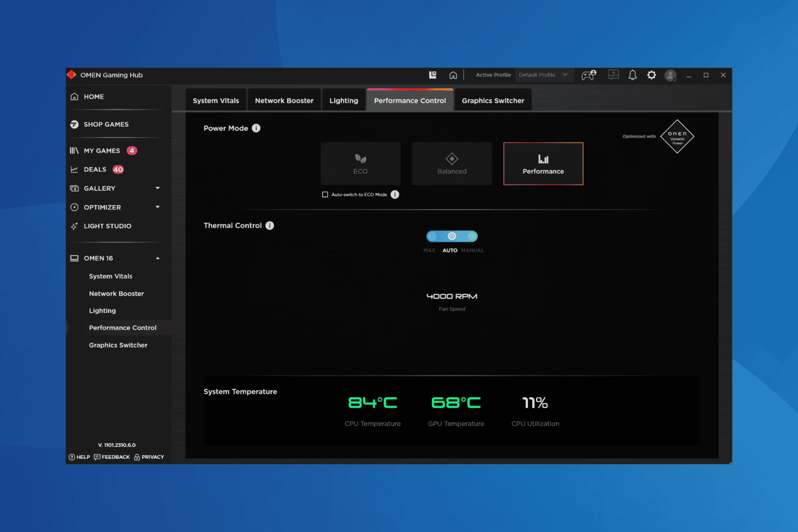
Task: Click the Thermal Control fan mode slider
Action: coord(452,236)
